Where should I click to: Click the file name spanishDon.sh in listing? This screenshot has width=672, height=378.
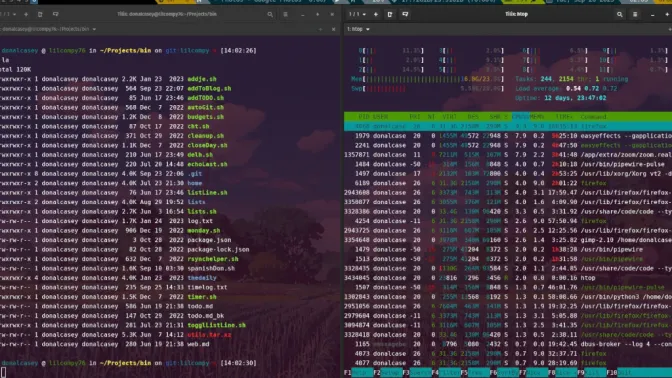click(211, 268)
